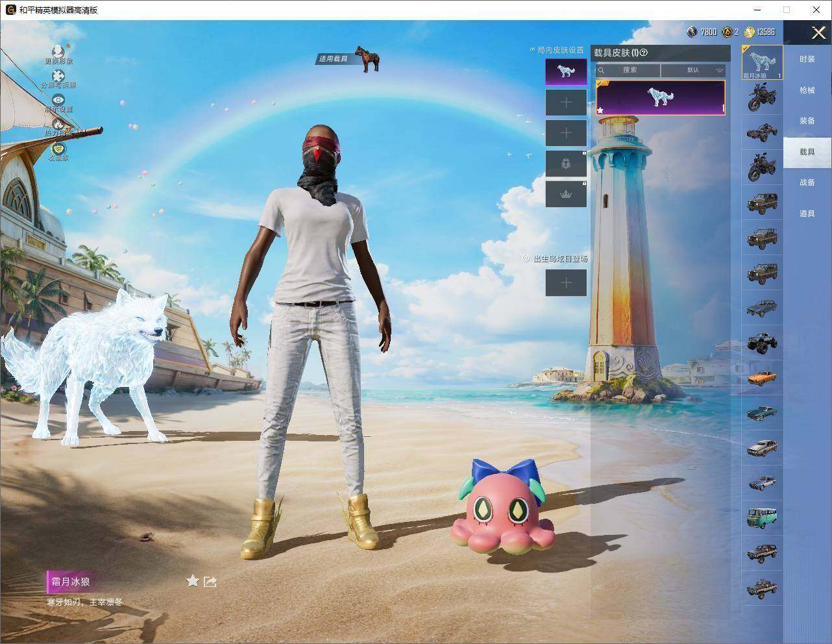The width and height of the screenshot is (832, 644).
Task: Click the star on the wolf skin card
Action: click(600, 110)
